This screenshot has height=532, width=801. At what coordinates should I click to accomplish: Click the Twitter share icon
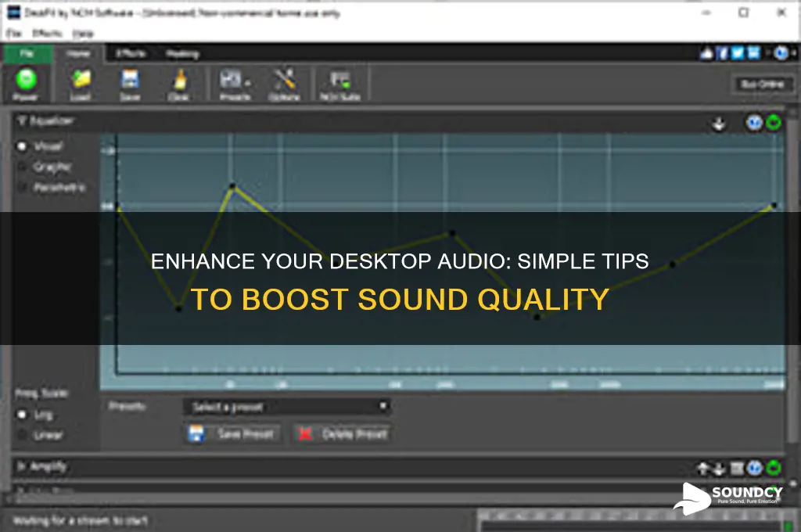coord(738,53)
